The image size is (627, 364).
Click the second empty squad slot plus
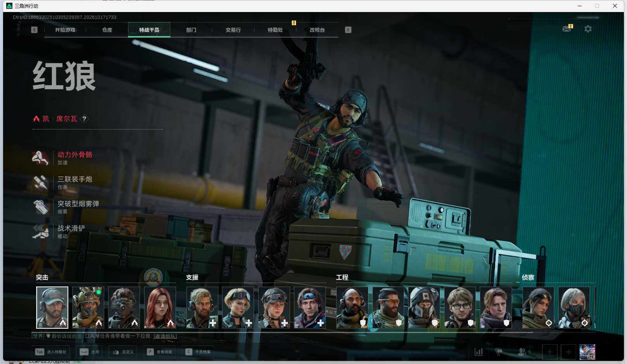click(x=568, y=352)
